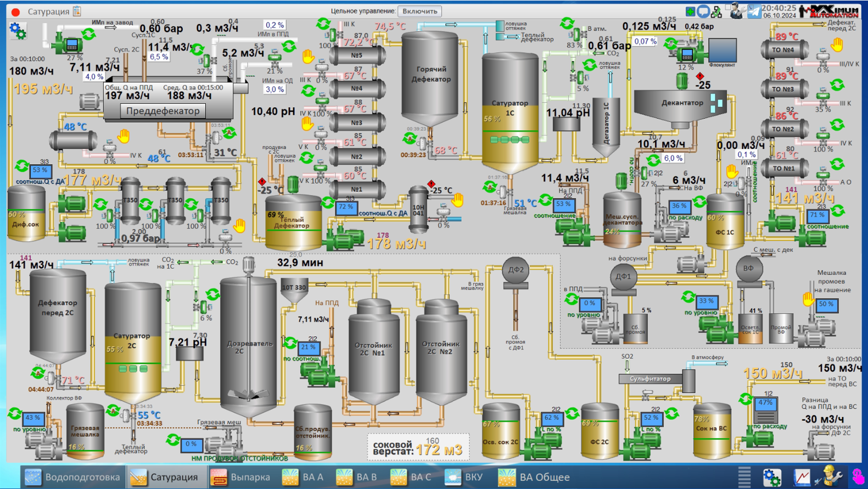Toggle the hand icon beside the Т350 filters

(239, 225)
